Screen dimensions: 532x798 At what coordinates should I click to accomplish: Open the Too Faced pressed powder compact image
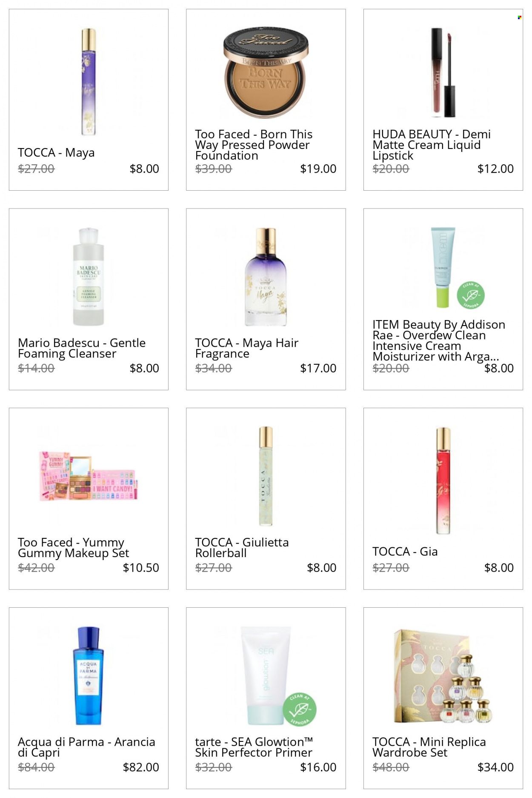pyautogui.click(x=266, y=73)
